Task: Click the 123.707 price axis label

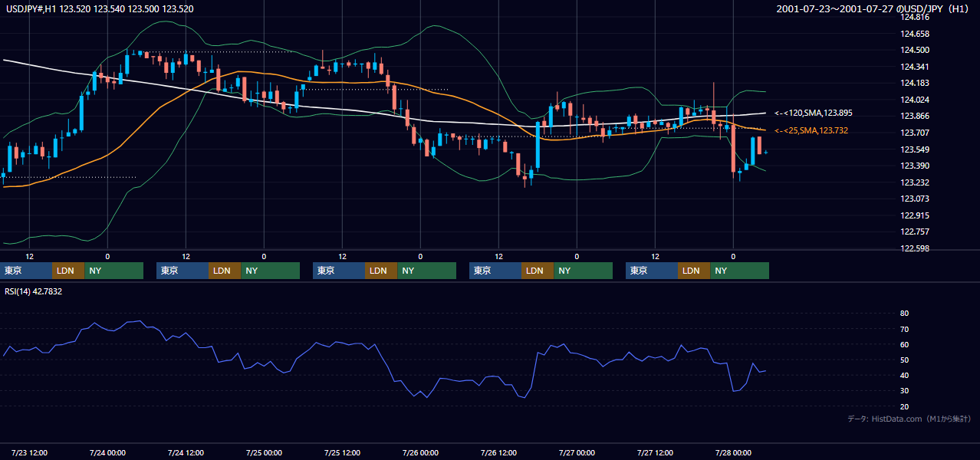Action: coord(914,133)
